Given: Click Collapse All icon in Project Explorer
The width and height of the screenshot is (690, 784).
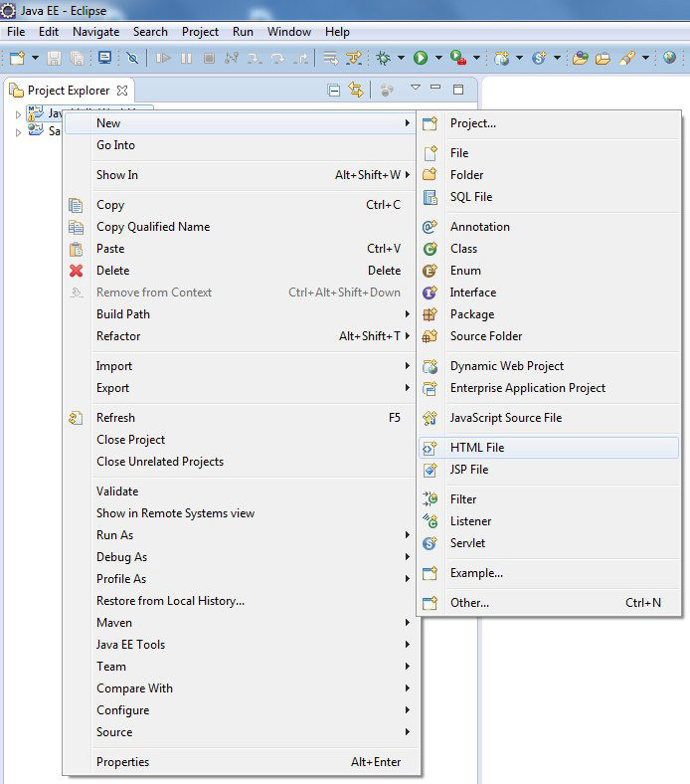Looking at the screenshot, I should 334,91.
